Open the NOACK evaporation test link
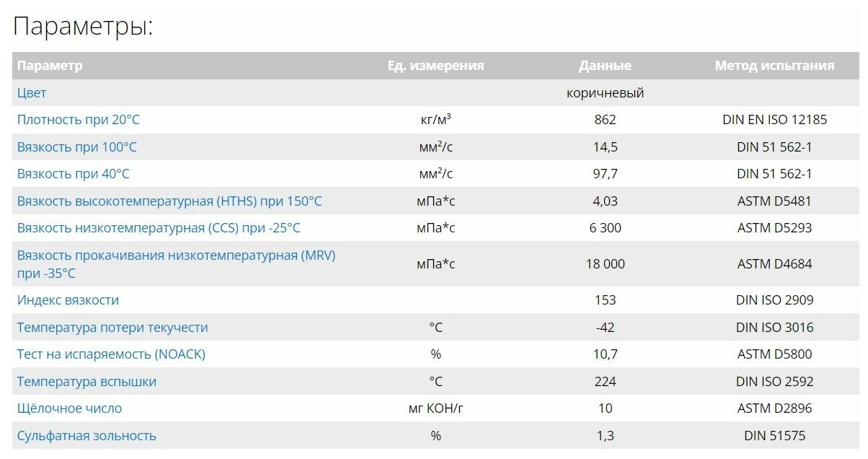Viewport: 868px width, 459px height. tap(111, 354)
